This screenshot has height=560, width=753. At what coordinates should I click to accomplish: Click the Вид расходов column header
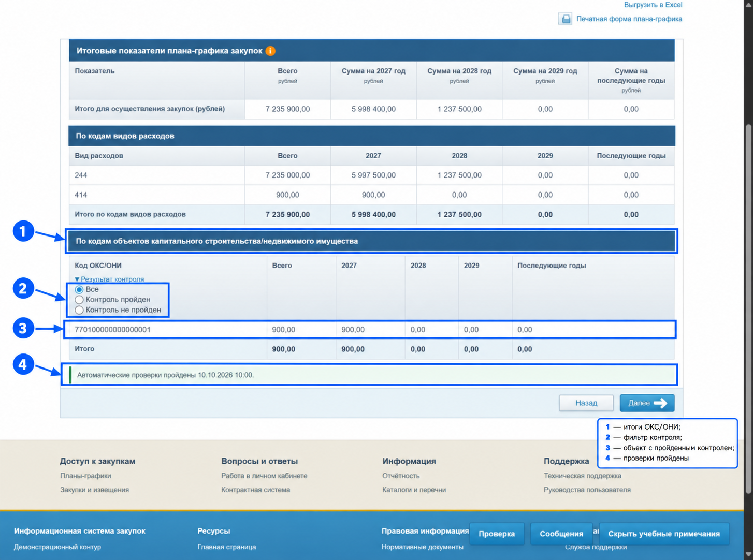pyautogui.click(x=99, y=155)
